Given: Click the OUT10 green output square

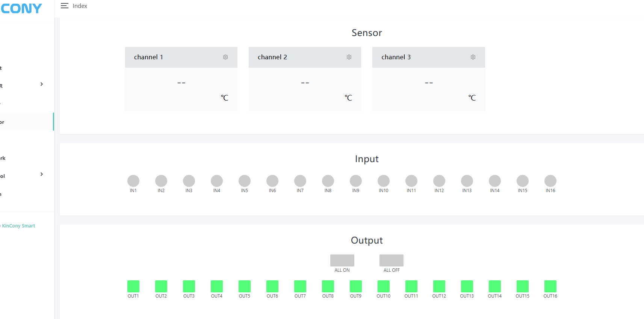Looking at the screenshot, I should [x=384, y=286].
